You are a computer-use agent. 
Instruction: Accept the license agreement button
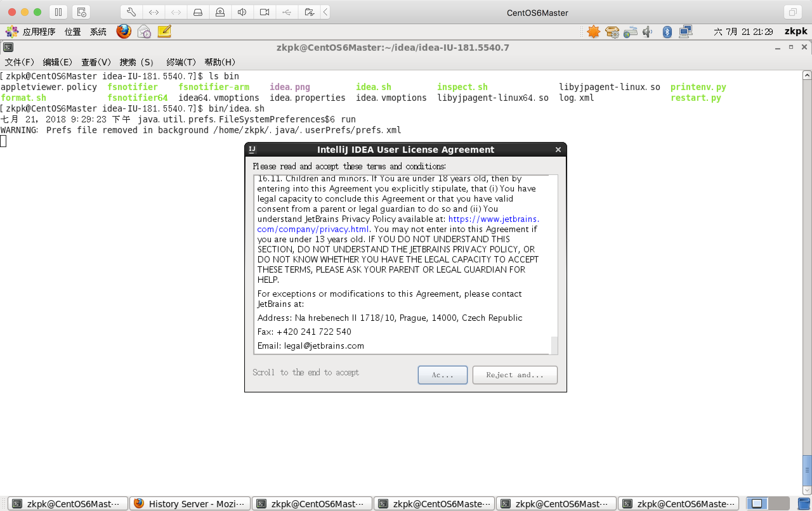[x=442, y=374]
